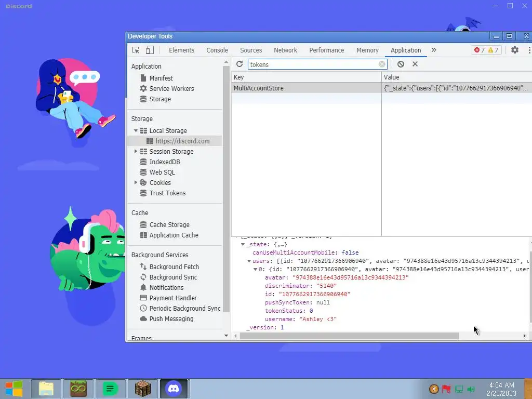532x399 pixels.
Task: Collapse the _state object arrow
Action: [243, 244]
